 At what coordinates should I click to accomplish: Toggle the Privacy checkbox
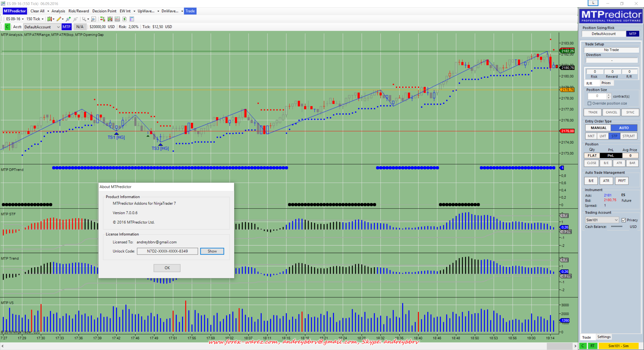click(624, 220)
